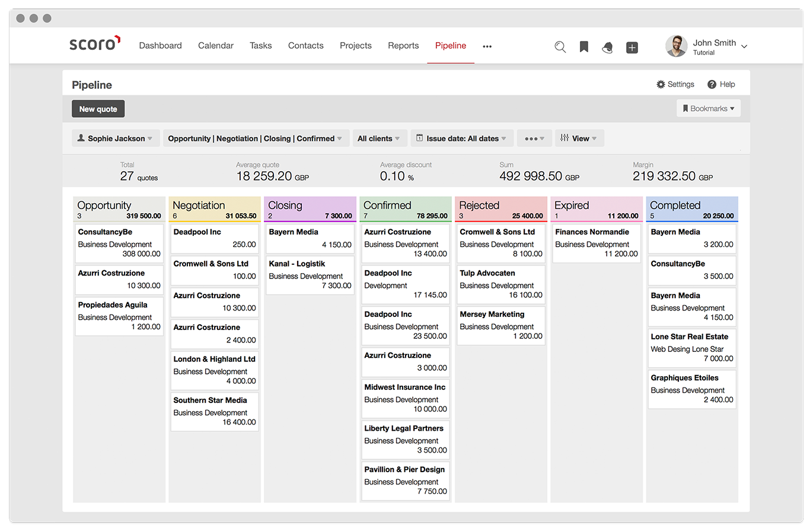Viewport: 810px width, 532px height.
Task: Open the Southern Star Media quote card
Action: 215,411
